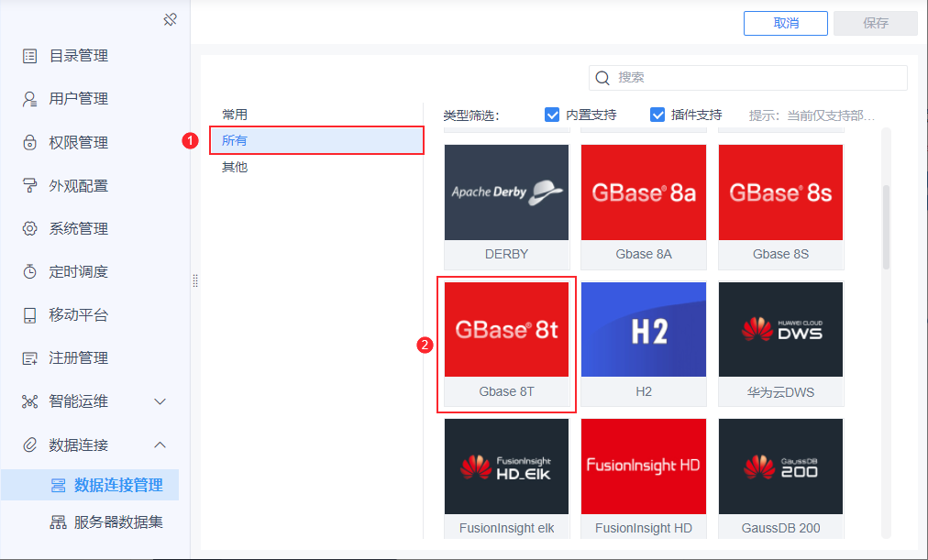Switch to the 其他 category
The height and width of the screenshot is (560, 928).
tap(235, 168)
